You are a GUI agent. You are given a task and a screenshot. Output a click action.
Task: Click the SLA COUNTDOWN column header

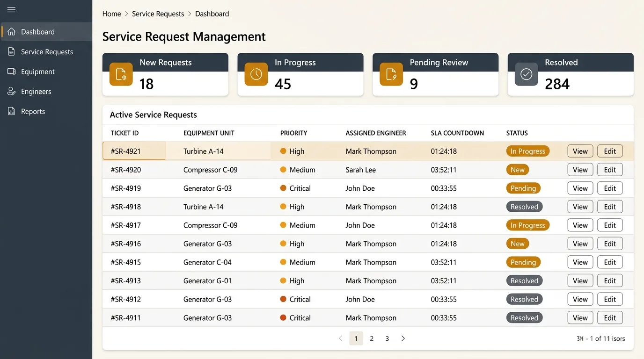click(x=457, y=133)
